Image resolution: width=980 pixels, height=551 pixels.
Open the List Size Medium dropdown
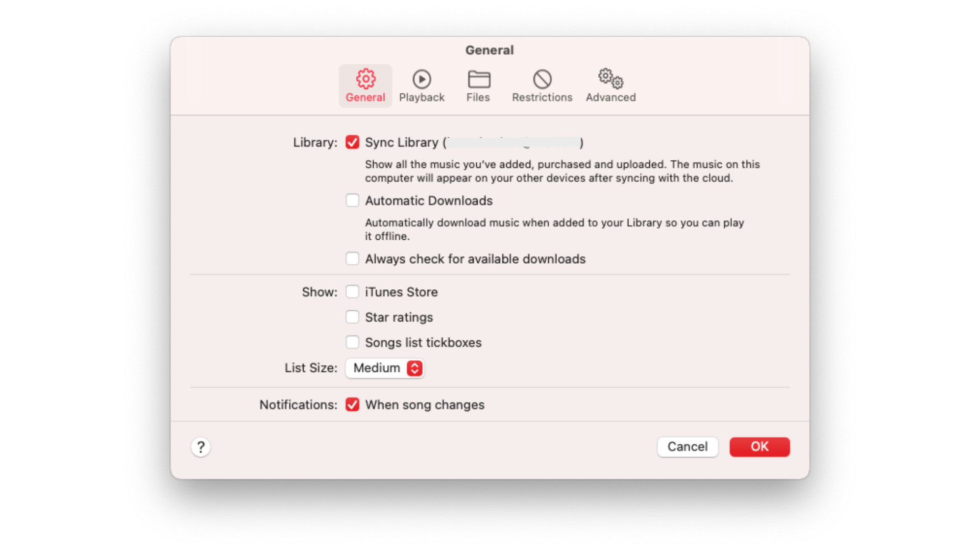(378, 368)
